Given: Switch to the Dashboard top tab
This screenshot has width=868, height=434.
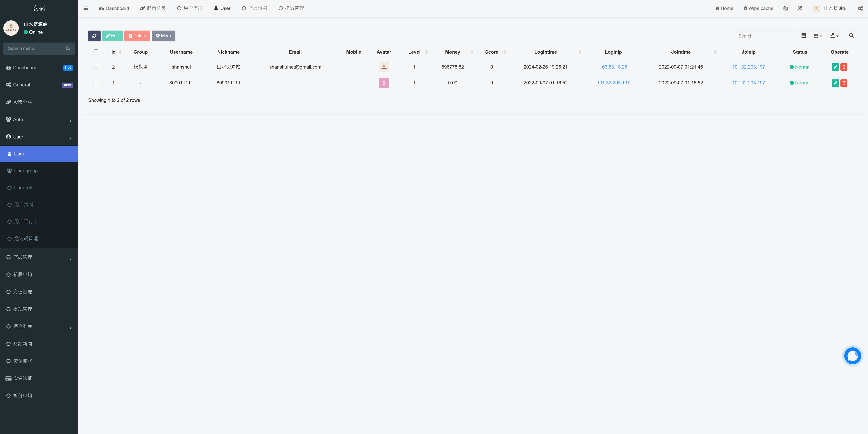Looking at the screenshot, I should click(x=114, y=8).
